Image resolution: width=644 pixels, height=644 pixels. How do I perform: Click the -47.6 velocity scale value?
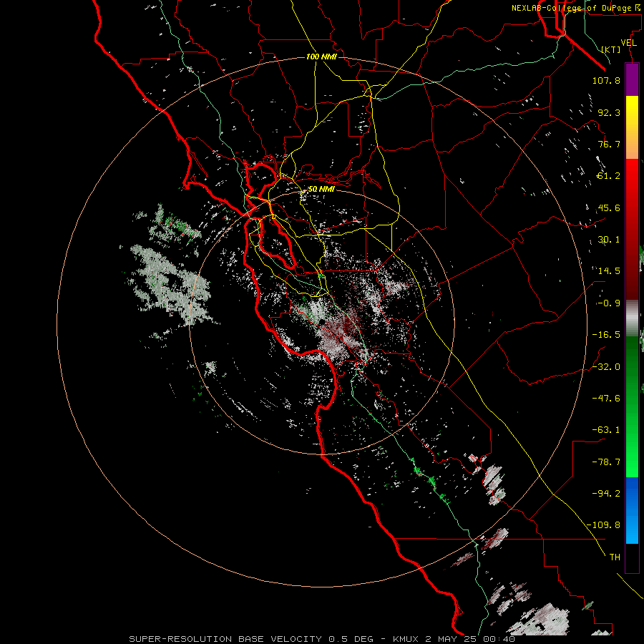pos(606,399)
